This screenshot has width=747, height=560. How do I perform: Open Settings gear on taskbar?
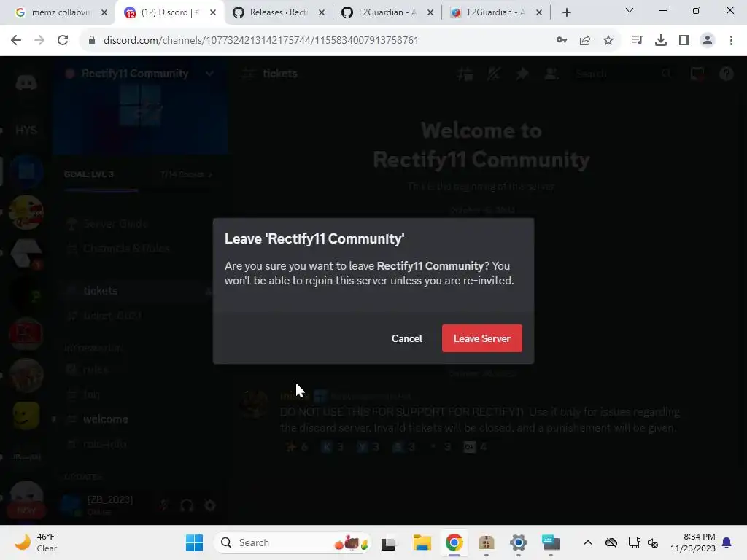point(518,542)
